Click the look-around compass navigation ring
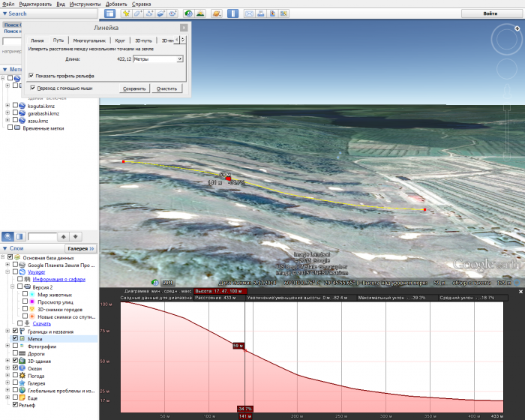525x420 pixels. (506, 39)
